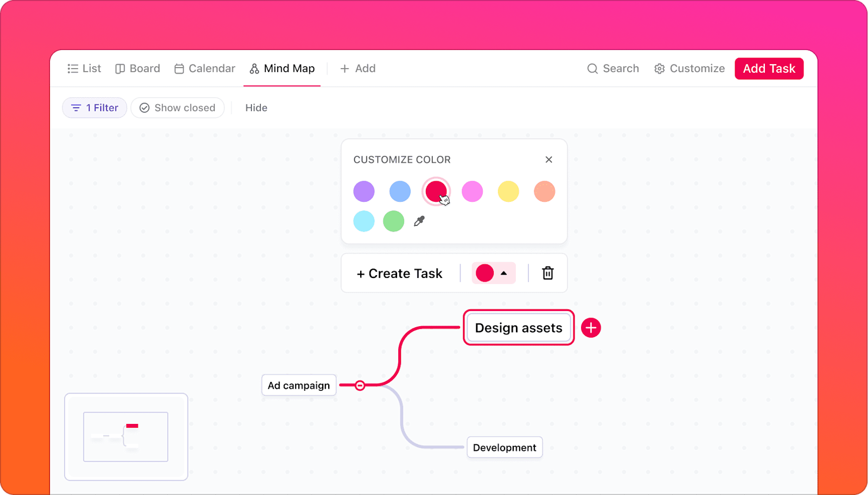Image resolution: width=868 pixels, height=495 pixels.
Task: Click Create Task
Action: 399,273
